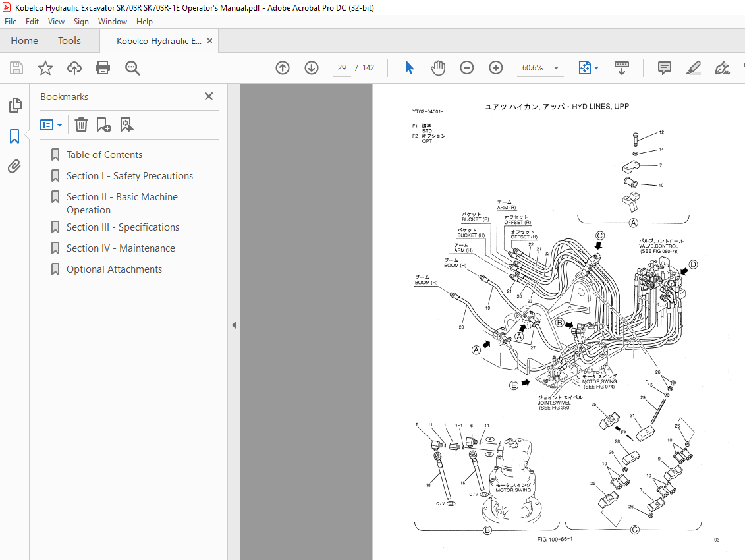Switch to the Tools tab
The image size is (745, 560).
pos(69,41)
